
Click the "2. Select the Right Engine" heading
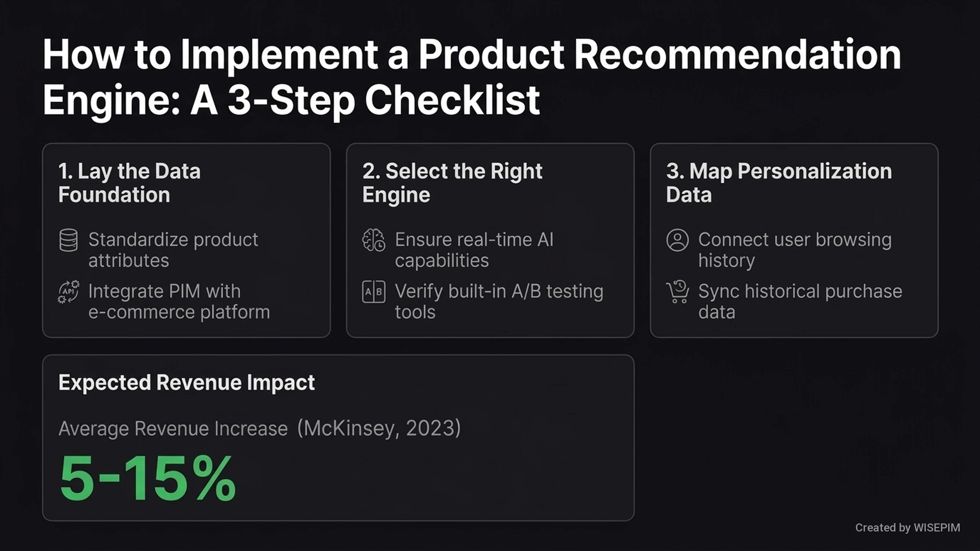pyautogui.click(x=452, y=183)
